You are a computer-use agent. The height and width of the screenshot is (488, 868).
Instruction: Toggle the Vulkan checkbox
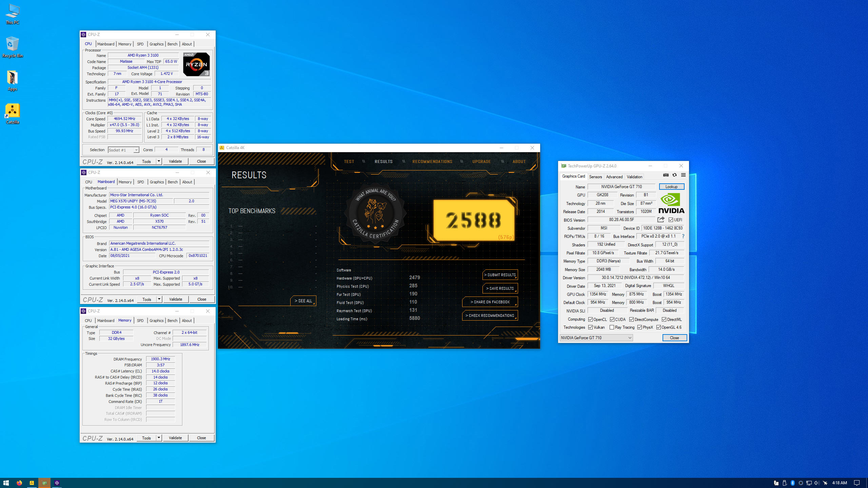(590, 327)
